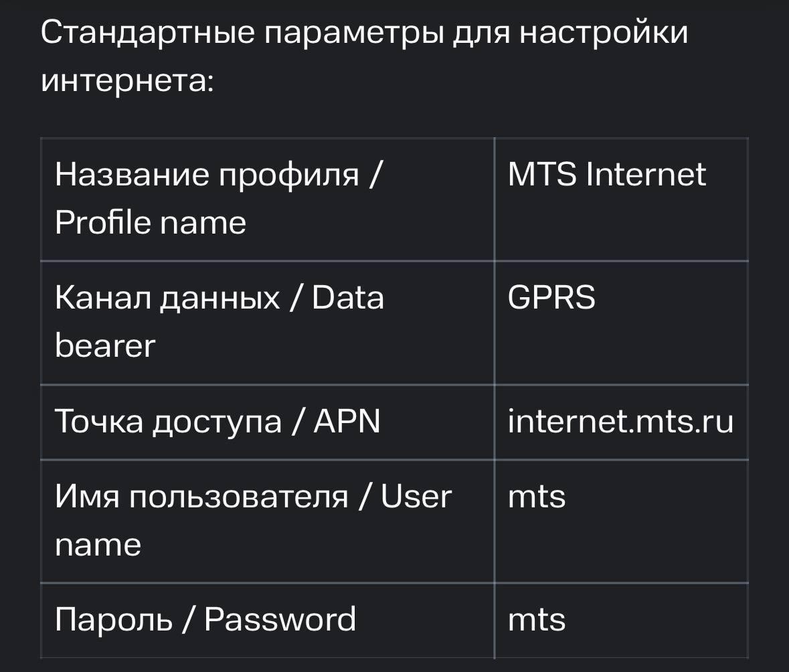789x672 pixels.
Task: Click the word "bearer" in the table
Action: 104,346
